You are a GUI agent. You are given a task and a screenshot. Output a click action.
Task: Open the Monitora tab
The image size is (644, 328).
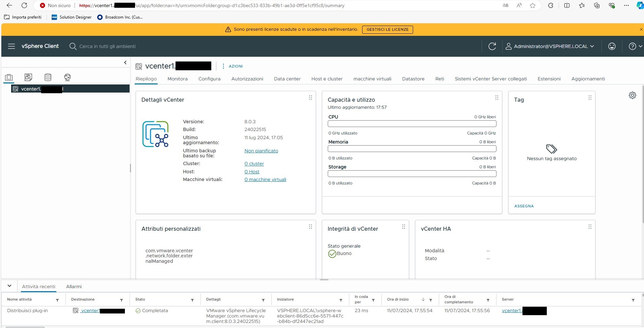pos(178,79)
